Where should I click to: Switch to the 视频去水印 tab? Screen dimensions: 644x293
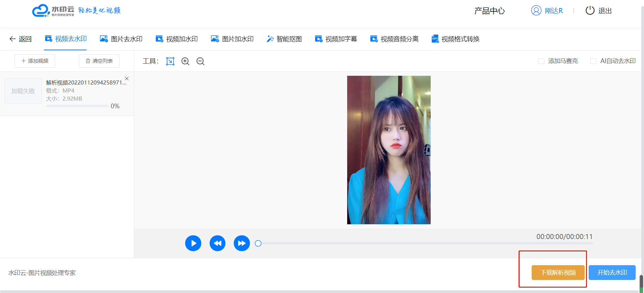pyautogui.click(x=66, y=39)
